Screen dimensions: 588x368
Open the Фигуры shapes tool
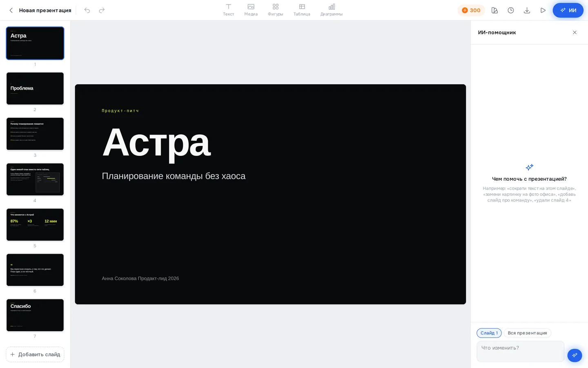pyautogui.click(x=275, y=10)
